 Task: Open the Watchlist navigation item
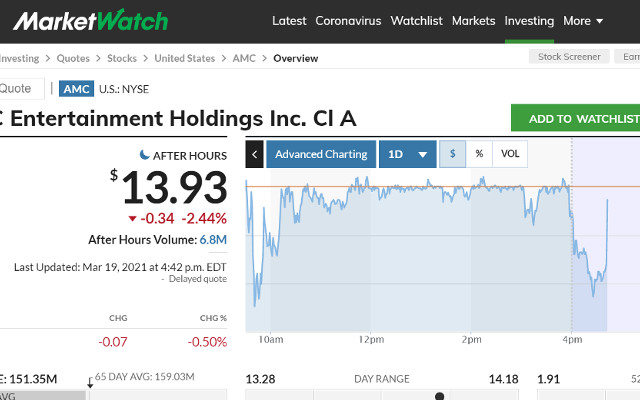coord(416,21)
